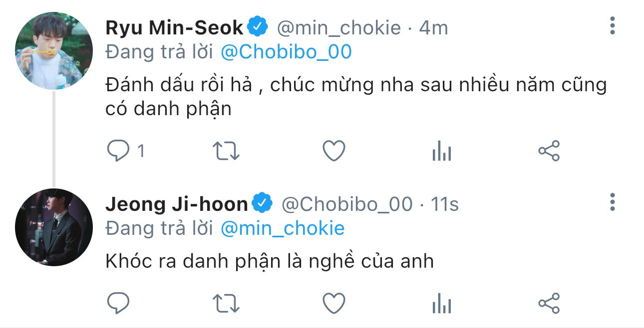Reply to Jeong Ji-hoon's tweet

(x=119, y=303)
